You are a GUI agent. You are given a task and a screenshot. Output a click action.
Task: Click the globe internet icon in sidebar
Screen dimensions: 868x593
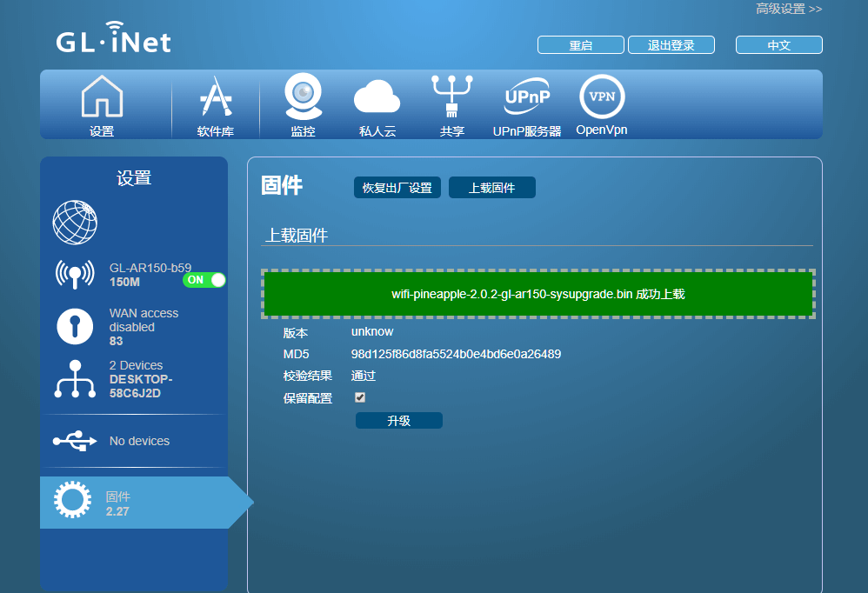coord(75,223)
